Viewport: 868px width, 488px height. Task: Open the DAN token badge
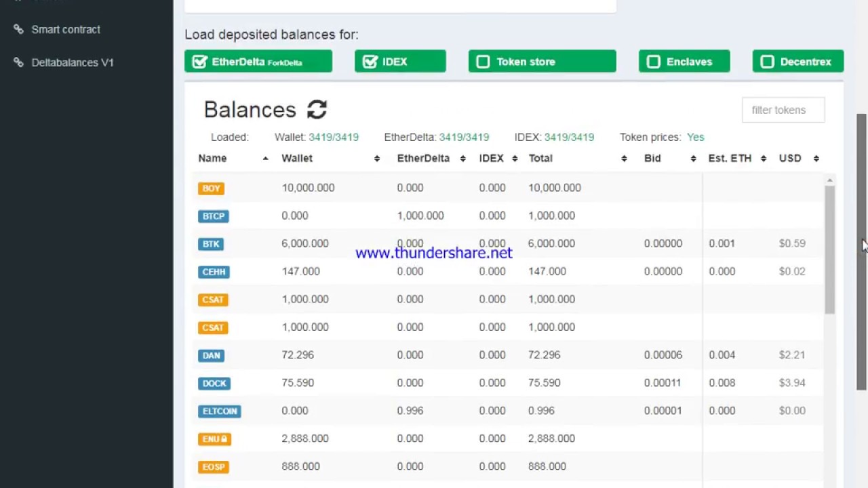[211, 355]
